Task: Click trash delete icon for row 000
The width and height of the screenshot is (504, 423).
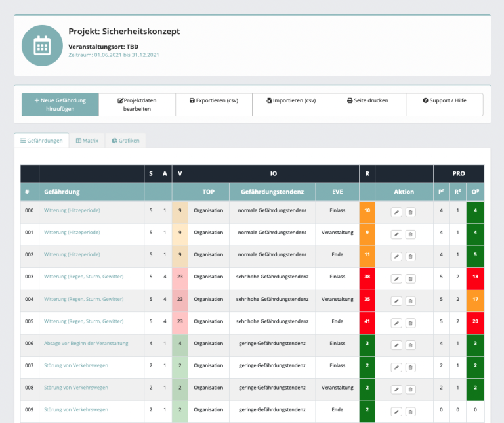Action: tap(410, 212)
